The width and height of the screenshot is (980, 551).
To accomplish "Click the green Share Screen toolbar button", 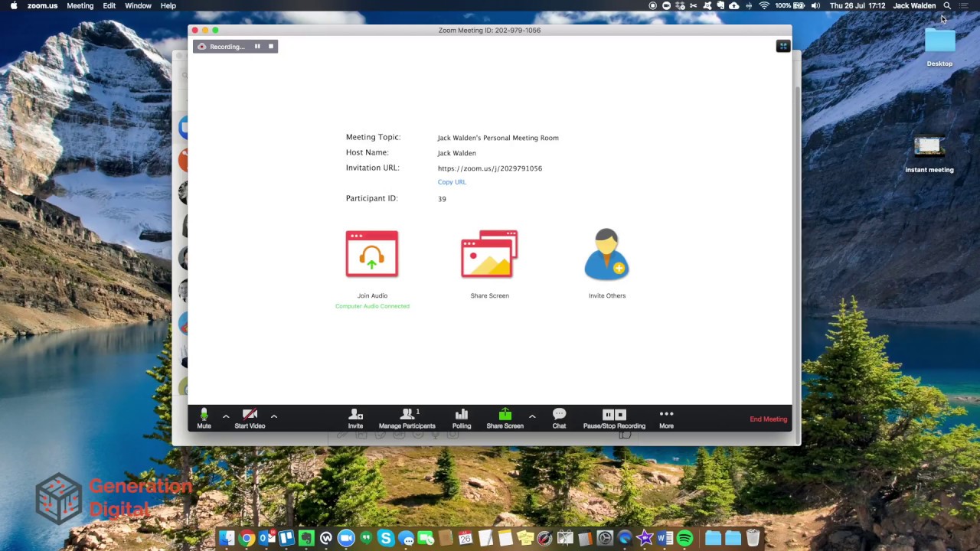I will (505, 419).
